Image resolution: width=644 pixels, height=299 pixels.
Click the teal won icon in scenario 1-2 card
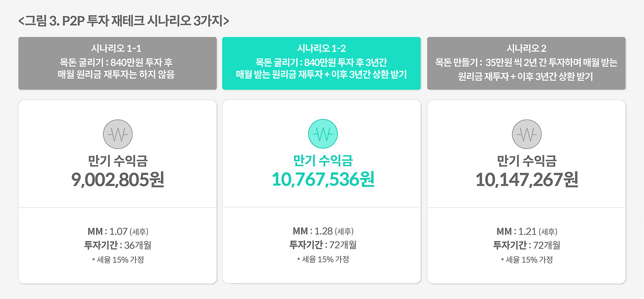click(x=323, y=135)
